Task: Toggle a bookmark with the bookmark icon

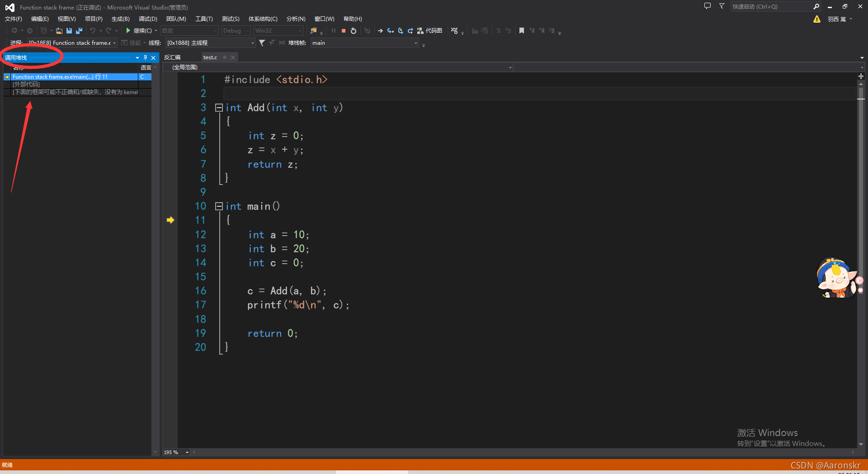Action: (x=522, y=31)
